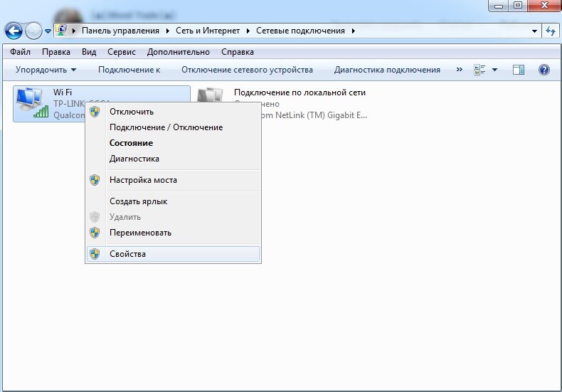Viewport: 562px width, 392px height.
Task: Select the 'Подключение по локальной сети' adapter icon
Action: (210, 95)
